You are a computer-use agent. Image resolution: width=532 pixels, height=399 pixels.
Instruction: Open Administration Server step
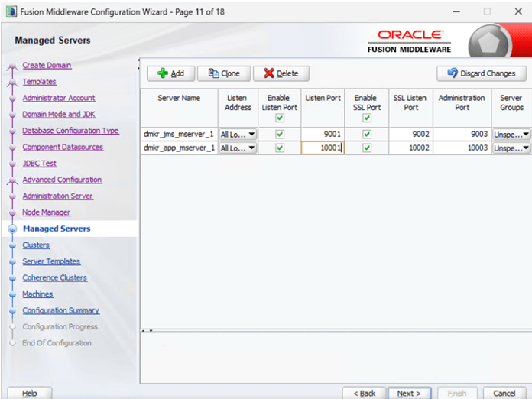click(57, 196)
